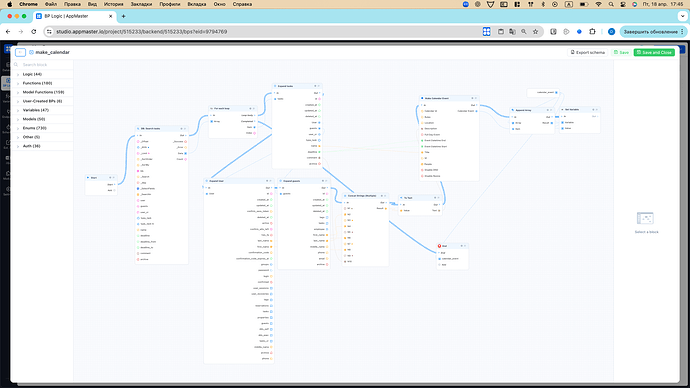Click the calendar_event variable node
The image size is (690, 388).
click(543, 93)
